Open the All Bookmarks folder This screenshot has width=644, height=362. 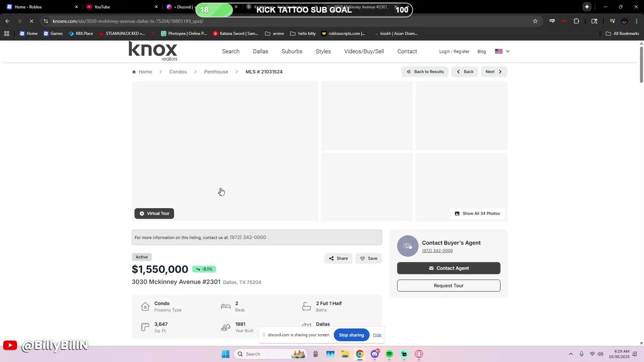(x=622, y=34)
